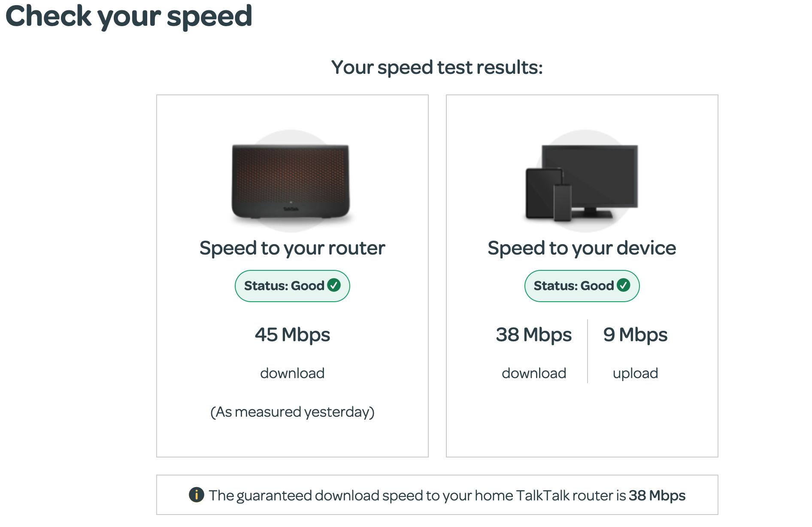
Task: Click the Status: Good badge under device
Action: pyautogui.click(x=582, y=285)
